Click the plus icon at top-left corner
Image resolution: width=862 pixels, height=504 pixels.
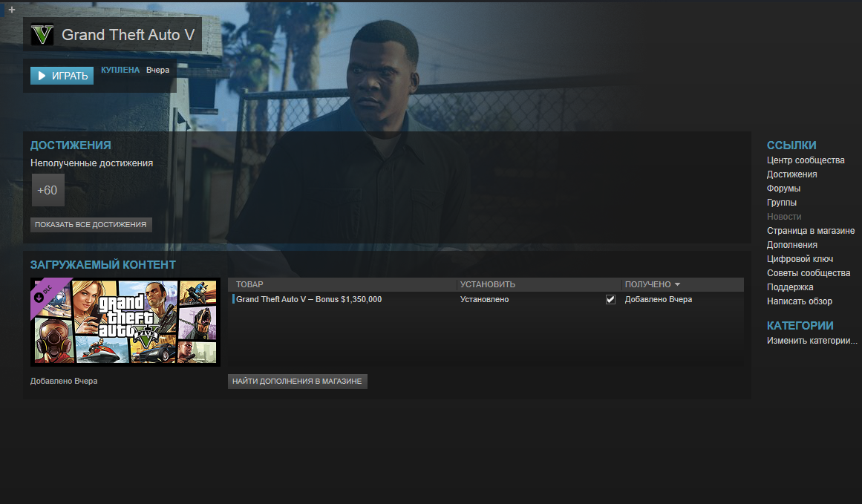coord(12,10)
